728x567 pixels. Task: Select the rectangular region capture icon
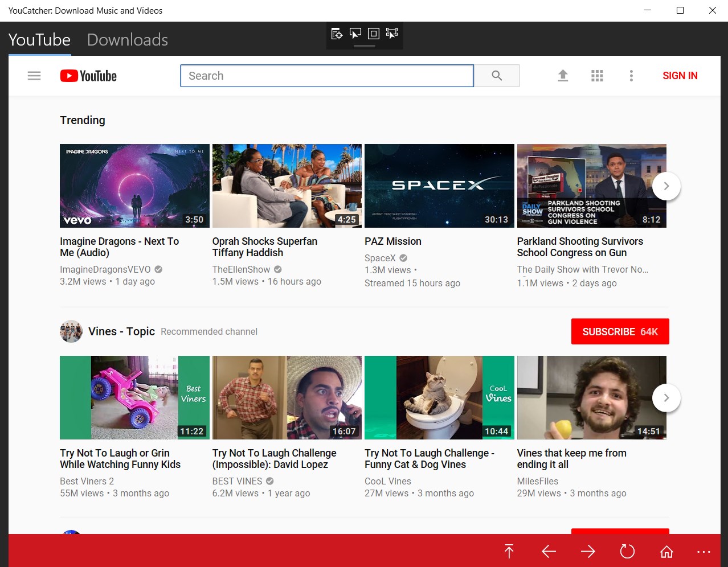pyautogui.click(x=374, y=33)
